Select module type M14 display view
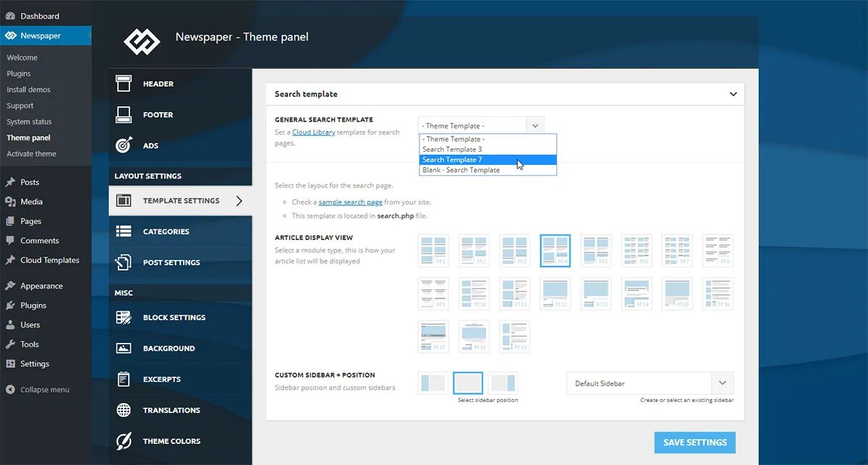868x465 pixels. 637,294
